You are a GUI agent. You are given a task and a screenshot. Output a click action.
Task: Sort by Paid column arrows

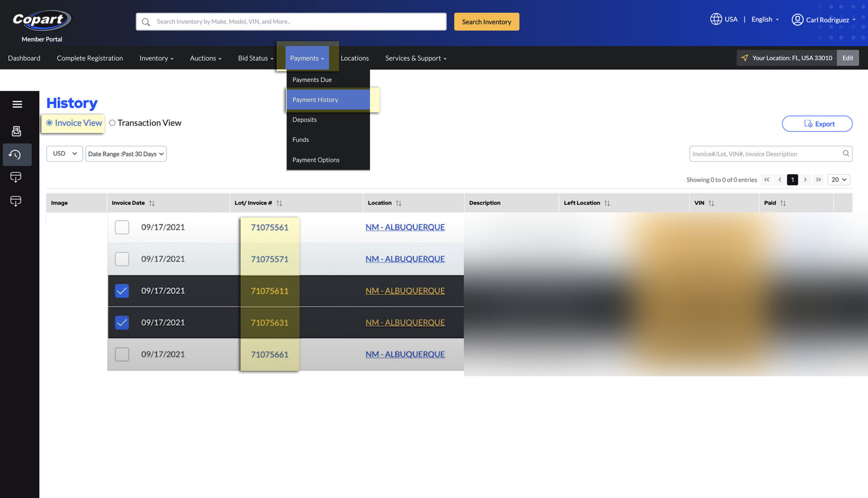click(x=783, y=203)
